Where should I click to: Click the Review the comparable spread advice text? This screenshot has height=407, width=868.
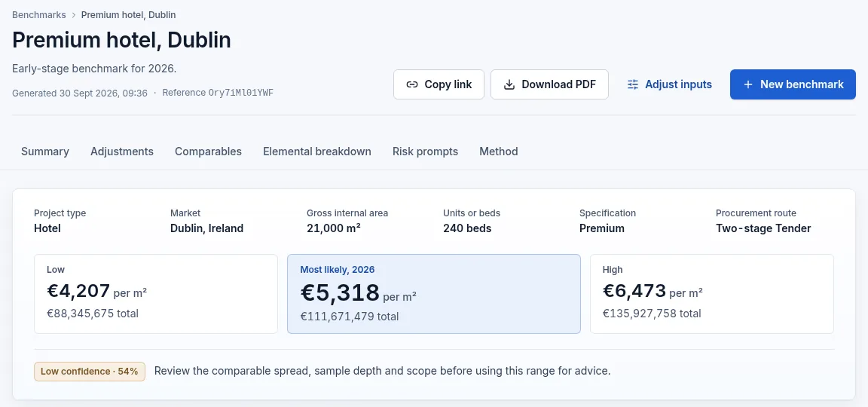(x=383, y=371)
